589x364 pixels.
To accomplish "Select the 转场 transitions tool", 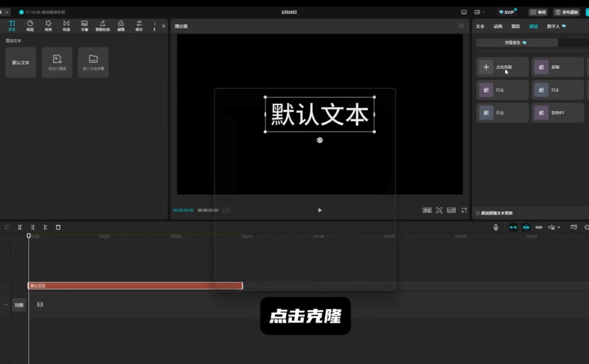I will pos(66,26).
